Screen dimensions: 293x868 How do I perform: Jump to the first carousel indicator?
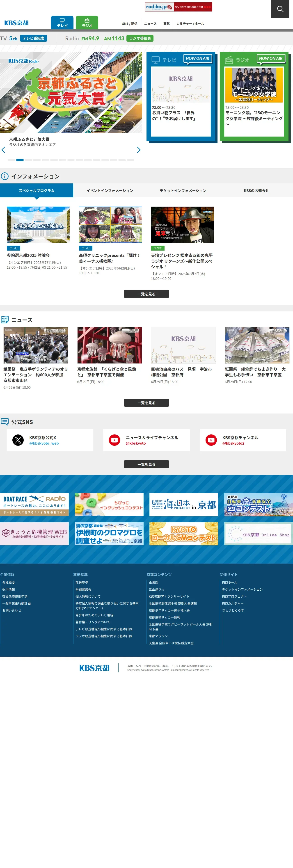[11, 160]
